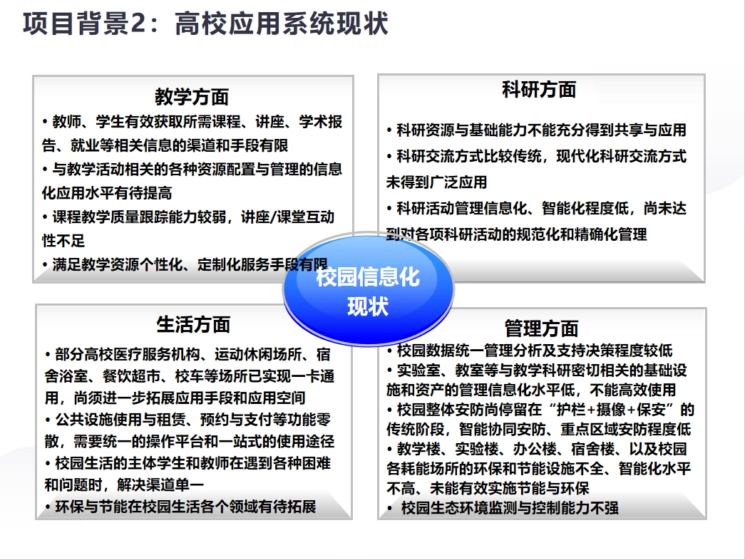
Task: Click the blue 校园信息化现状 oval
Action: (369, 290)
